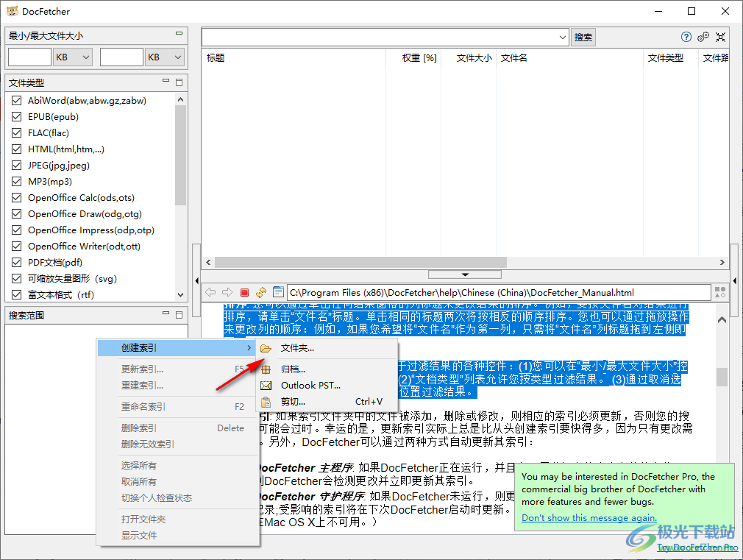Click the clipboard paste icon in submenu
This screenshot has width=743, height=560.
point(266,402)
